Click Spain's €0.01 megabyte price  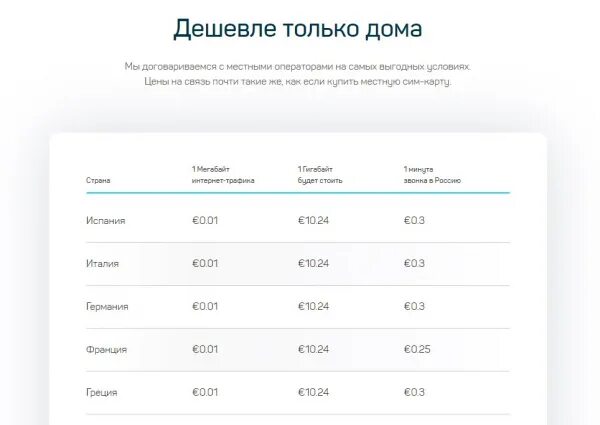coord(205,220)
